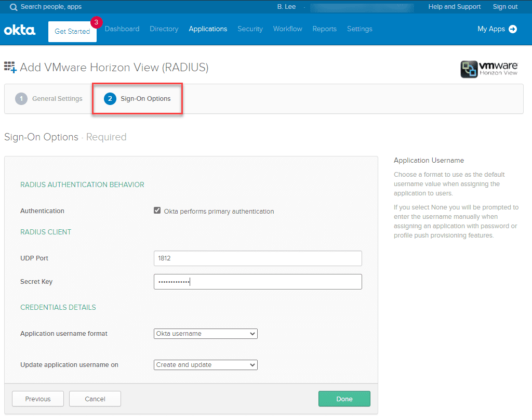Click the Add VMware Horizon View (RADIUS) title
532x420 pixels.
(x=114, y=68)
